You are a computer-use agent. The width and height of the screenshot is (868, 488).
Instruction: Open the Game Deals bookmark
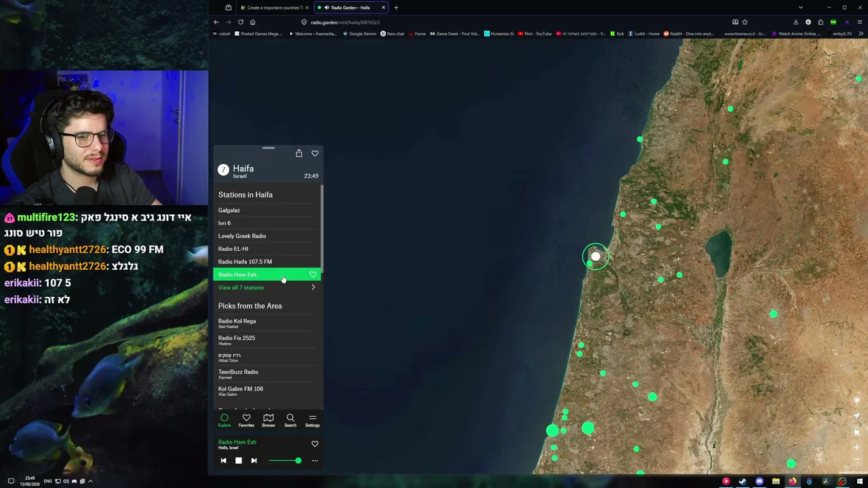(x=455, y=34)
